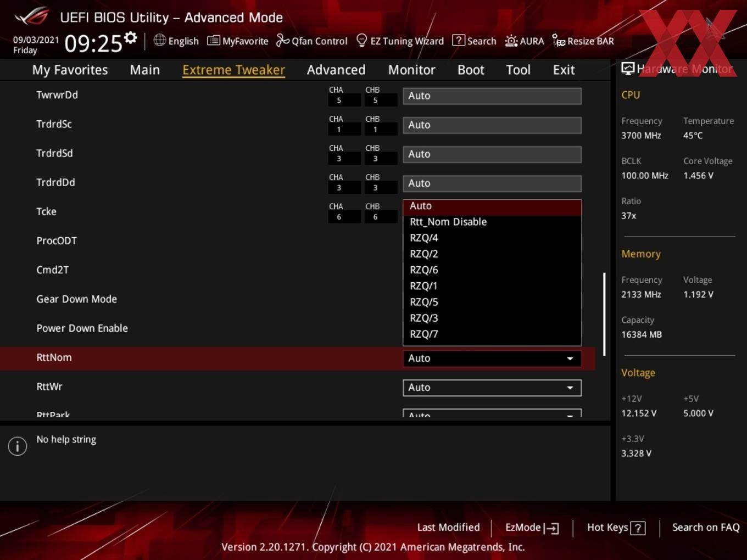747x560 pixels.
Task: Click the TwrwrDd Auto input field
Action: [x=492, y=96]
